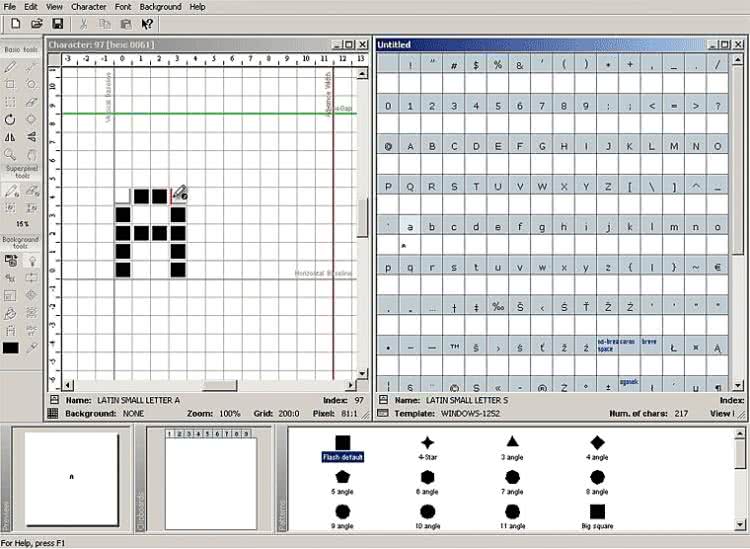The height and width of the screenshot is (549, 750).
Task: Click patterns panel scroll down arrow
Action: point(739,525)
